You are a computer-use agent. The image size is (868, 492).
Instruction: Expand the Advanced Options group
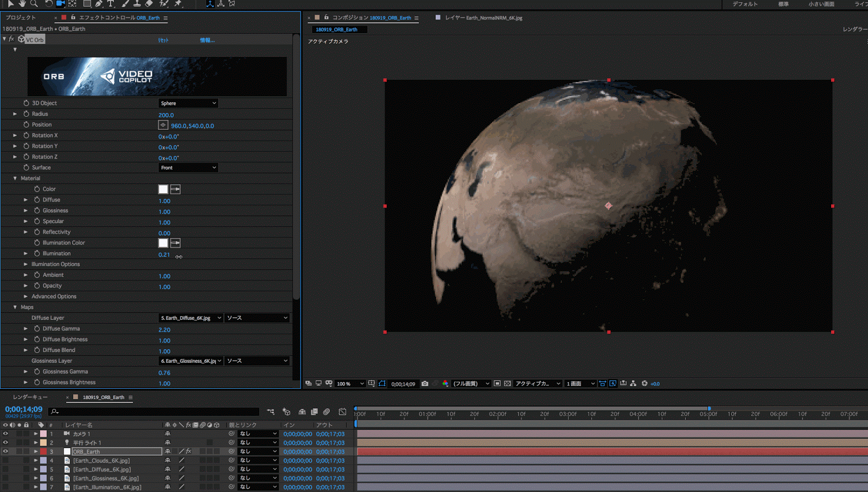click(x=25, y=297)
